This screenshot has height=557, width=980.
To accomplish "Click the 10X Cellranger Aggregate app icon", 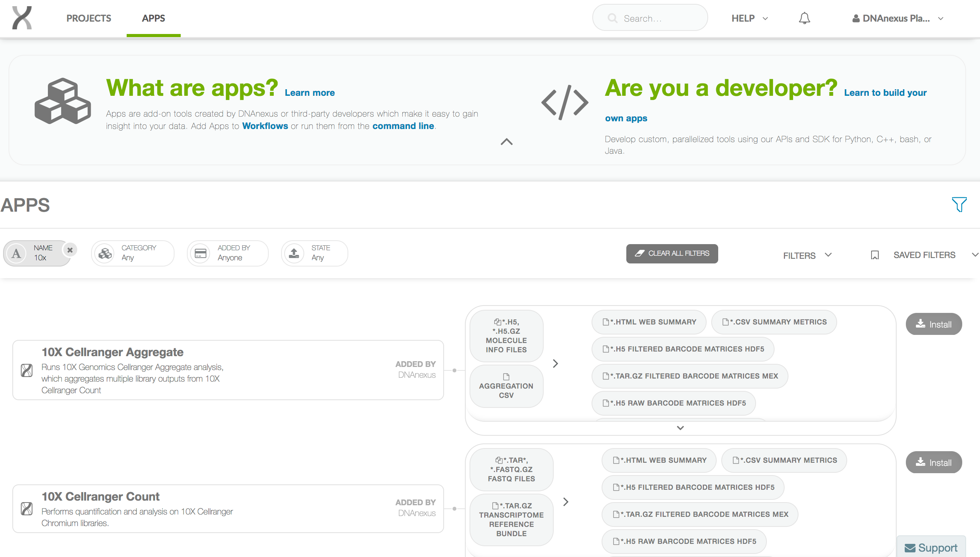I will coord(27,370).
